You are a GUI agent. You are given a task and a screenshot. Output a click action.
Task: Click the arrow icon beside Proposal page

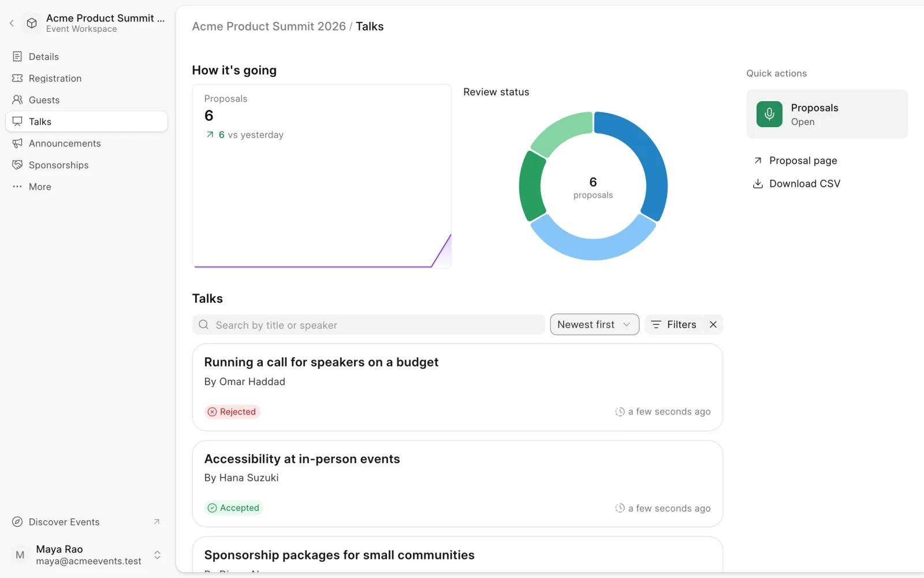[758, 161]
